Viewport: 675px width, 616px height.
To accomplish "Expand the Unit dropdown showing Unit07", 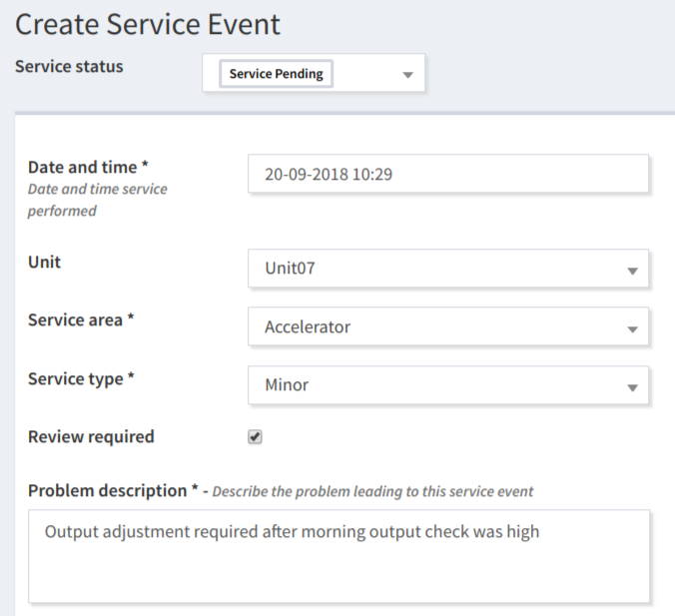I will coord(448,269).
